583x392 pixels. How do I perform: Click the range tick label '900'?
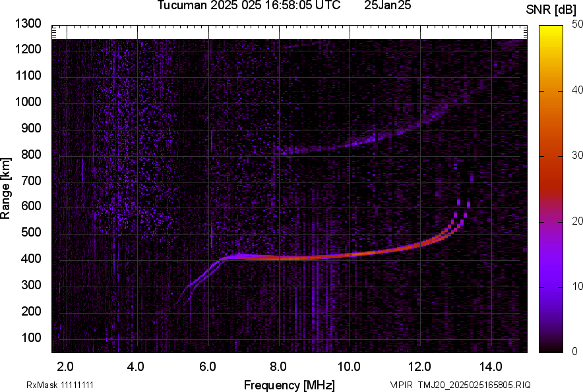[x=31, y=128]
